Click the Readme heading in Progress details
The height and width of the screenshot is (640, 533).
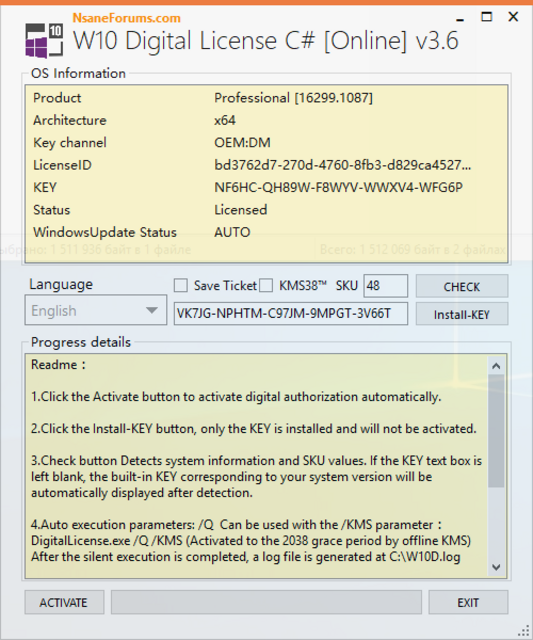[58, 364]
